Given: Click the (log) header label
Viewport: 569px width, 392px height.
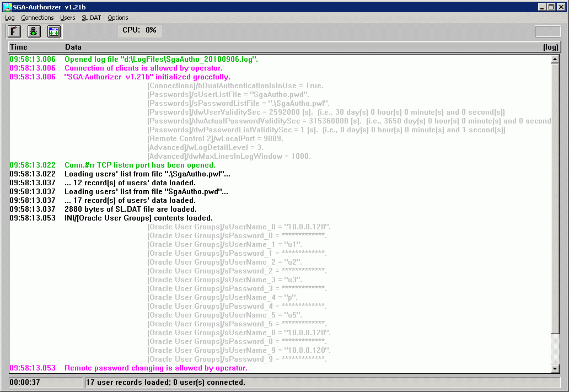Looking at the screenshot, I should pos(550,47).
